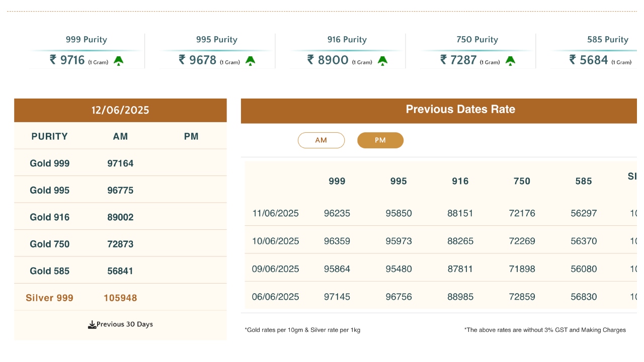Select the 11/06/2025 row date

[x=275, y=213]
